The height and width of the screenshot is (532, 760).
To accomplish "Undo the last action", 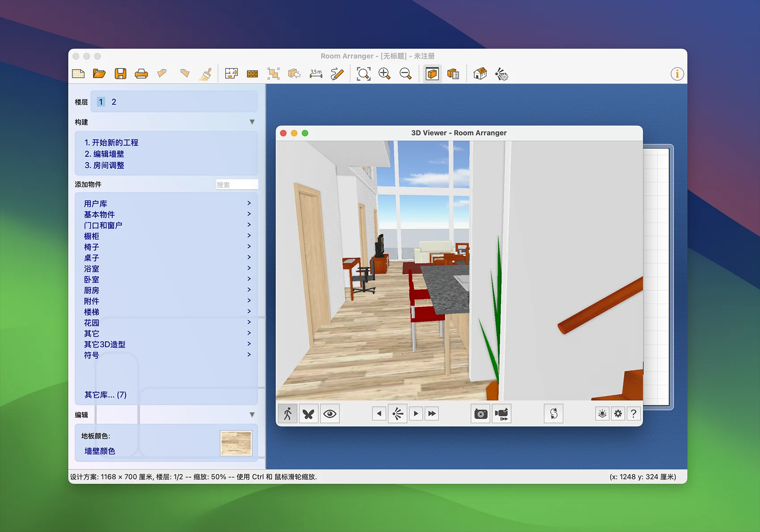I will pyautogui.click(x=162, y=74).
